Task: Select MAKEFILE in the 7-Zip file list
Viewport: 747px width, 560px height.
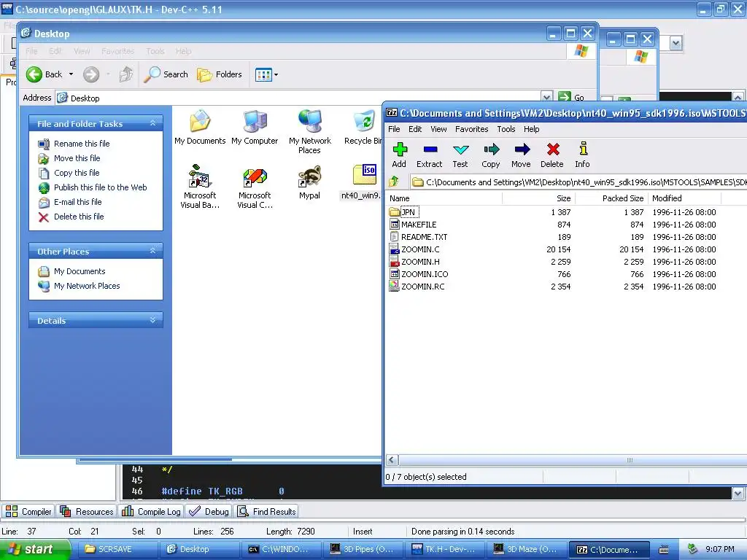Action: coord(419,225)
